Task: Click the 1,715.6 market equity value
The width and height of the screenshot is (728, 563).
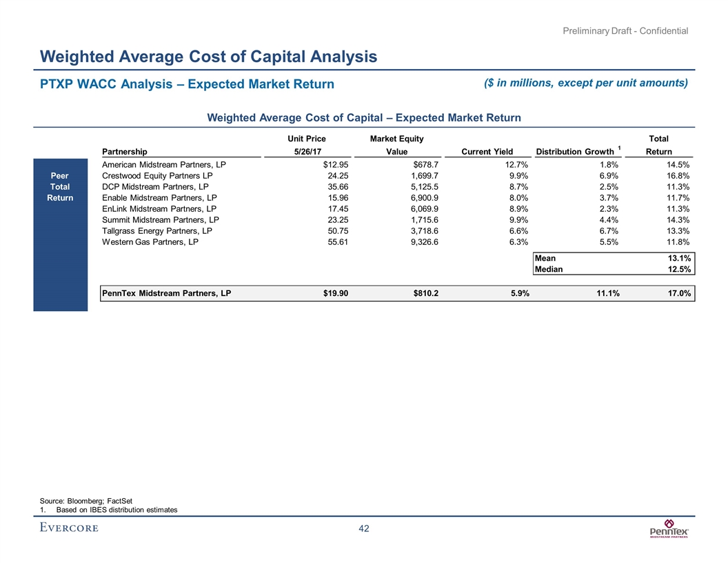Action: coord(425,219)
